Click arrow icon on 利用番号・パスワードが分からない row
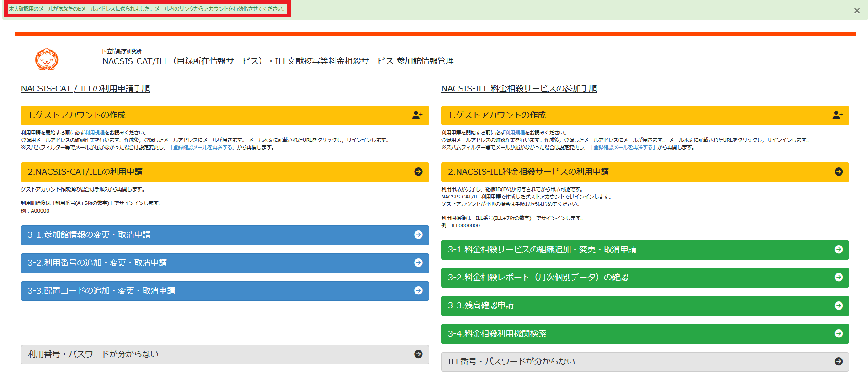Image resolution: width=868 pixels, height=380 pixels. tap(418, 354)
